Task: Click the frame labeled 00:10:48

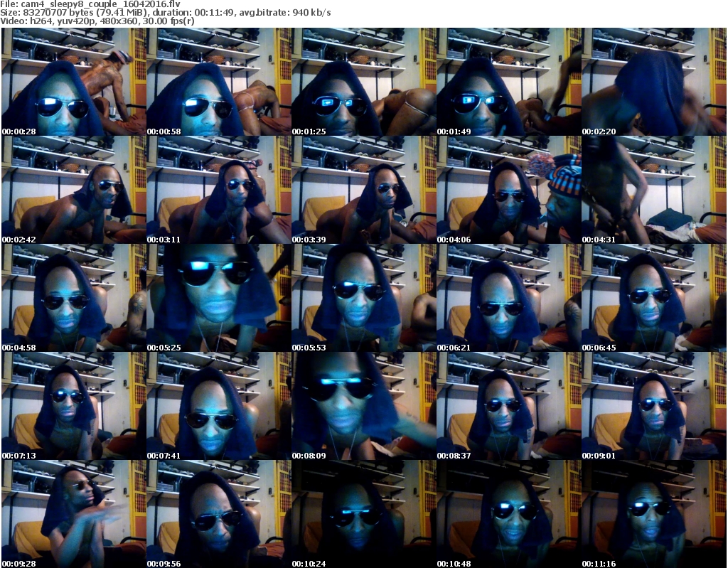Action: 509,514
